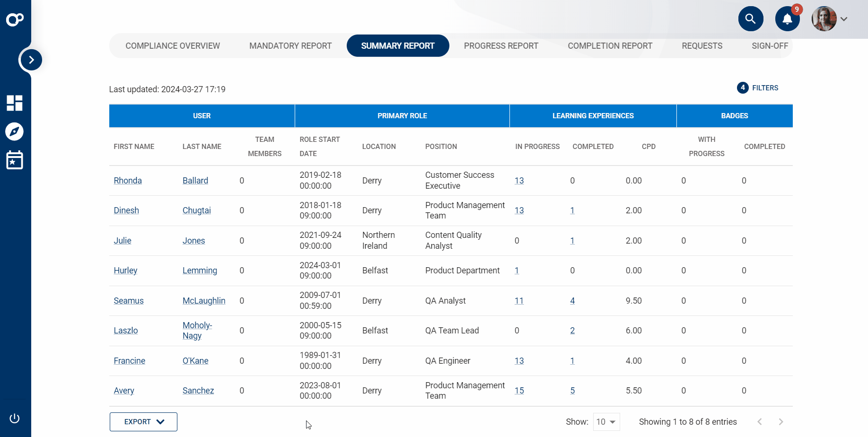This screenshot has height=437, width=868.
Task: Click the next page arrow in pagination
Action: point(781,421)
